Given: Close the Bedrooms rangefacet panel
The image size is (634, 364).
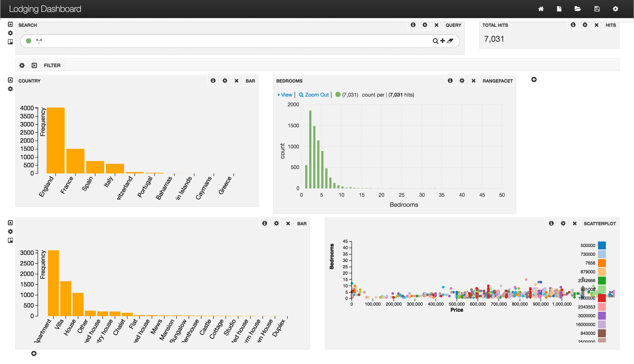Looking at the screenshot, I should click(473, 81).
